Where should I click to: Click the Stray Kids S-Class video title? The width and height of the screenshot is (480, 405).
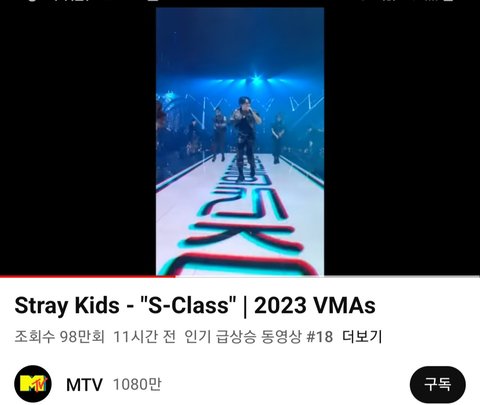pyautogui.click(x=195, y=306)
